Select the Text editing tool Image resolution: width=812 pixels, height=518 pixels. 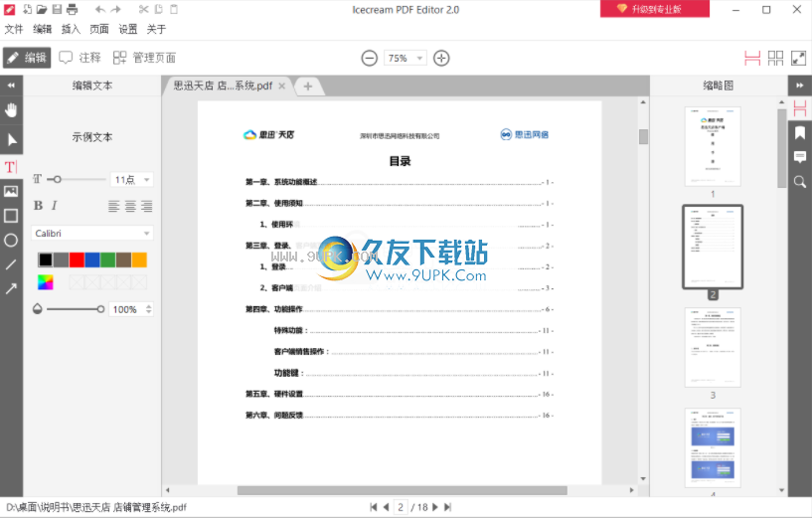tap(11, 167)
